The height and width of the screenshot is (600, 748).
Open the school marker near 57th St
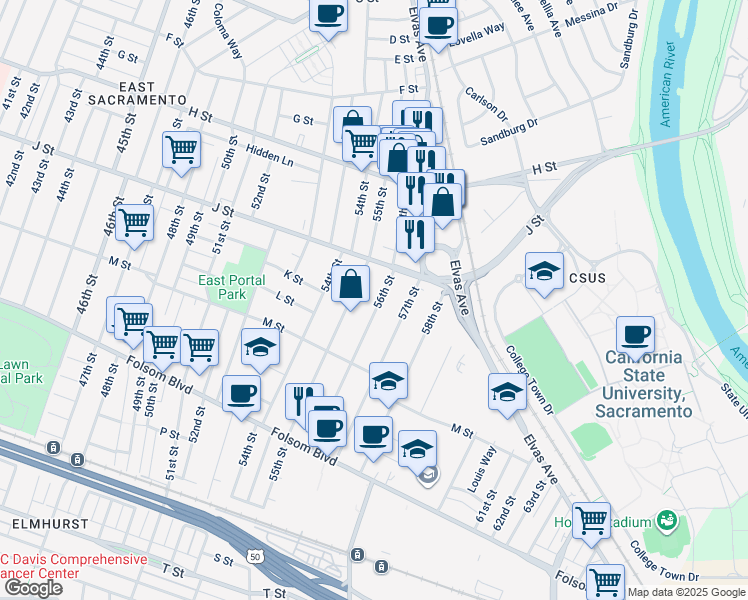388,382
